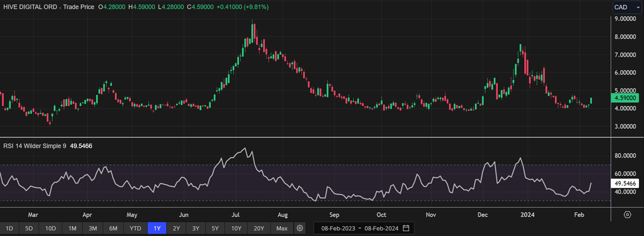644x236 pixels.
Task: Select the 1D time range
Action: [10, 228]
